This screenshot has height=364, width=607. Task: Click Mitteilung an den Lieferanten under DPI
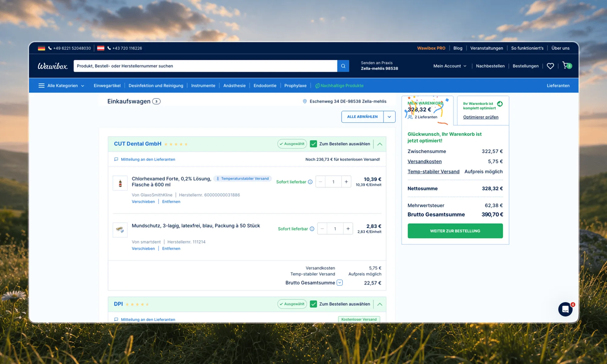pyautogui.click(x=148, y=319)
